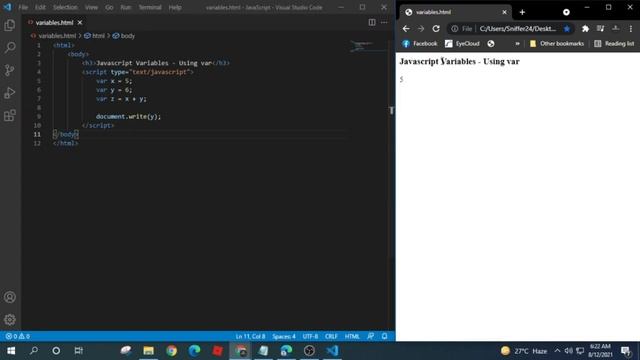640x360 pixels.
Task: Open the File menu in VS Code
Action: (x=23, y=7)
